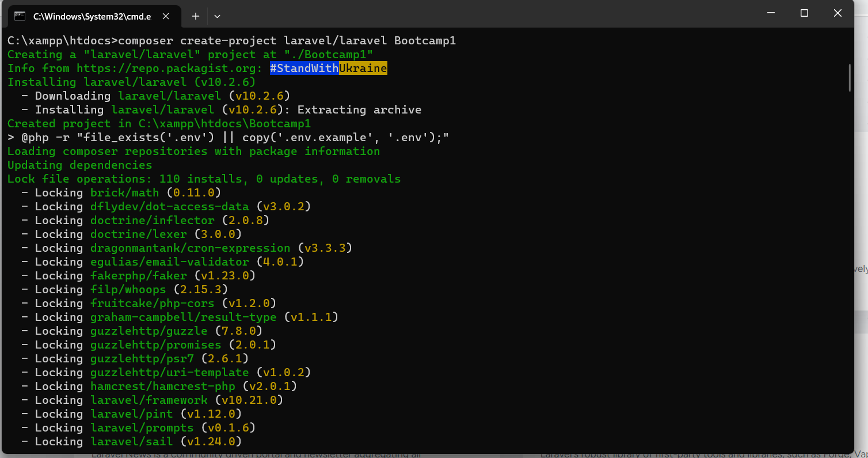Minimize the terminal window

pos(772,13)
